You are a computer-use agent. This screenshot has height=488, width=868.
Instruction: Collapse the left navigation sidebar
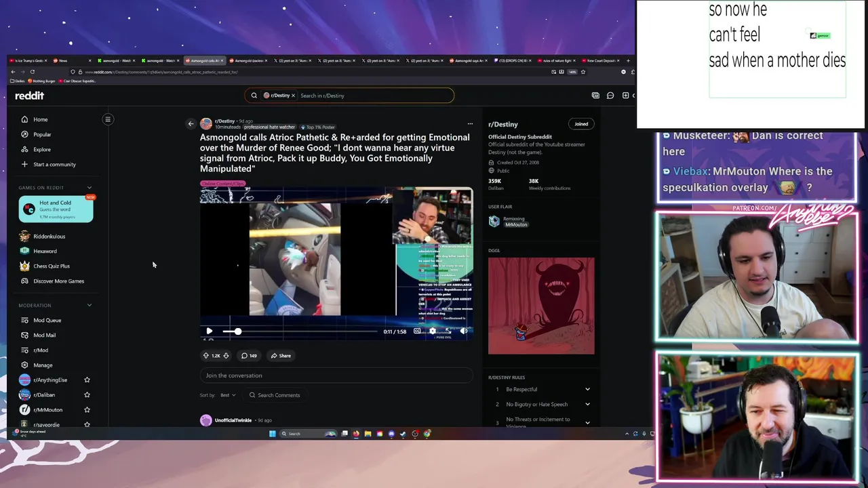coord(108,119)
